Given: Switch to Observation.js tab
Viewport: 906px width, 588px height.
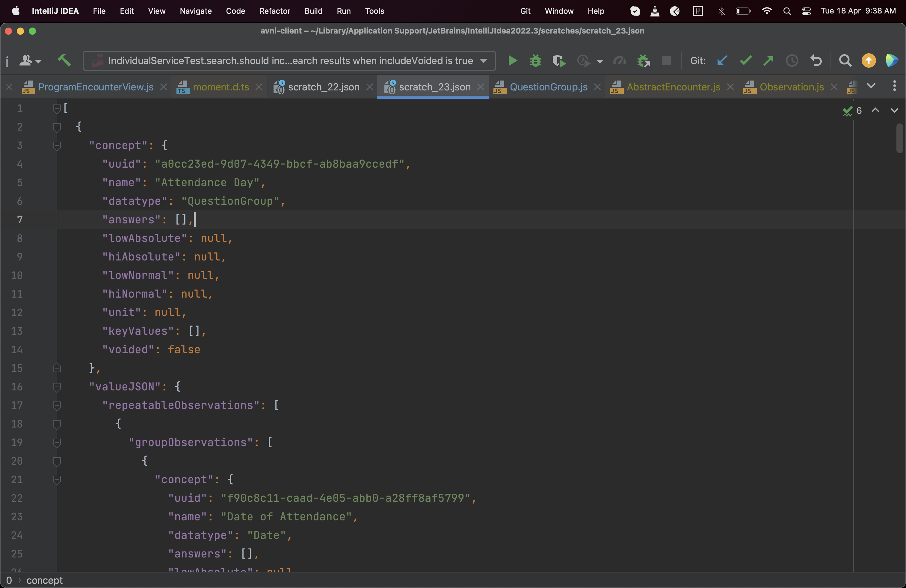Looking at the screenshot, I should 792,87.
